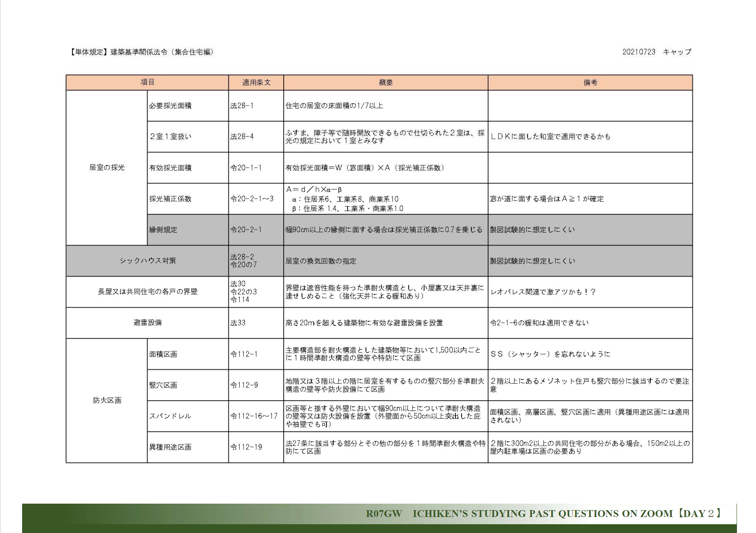
Task: Click the 面積区画 item cell
Action: tap(163, 354)
